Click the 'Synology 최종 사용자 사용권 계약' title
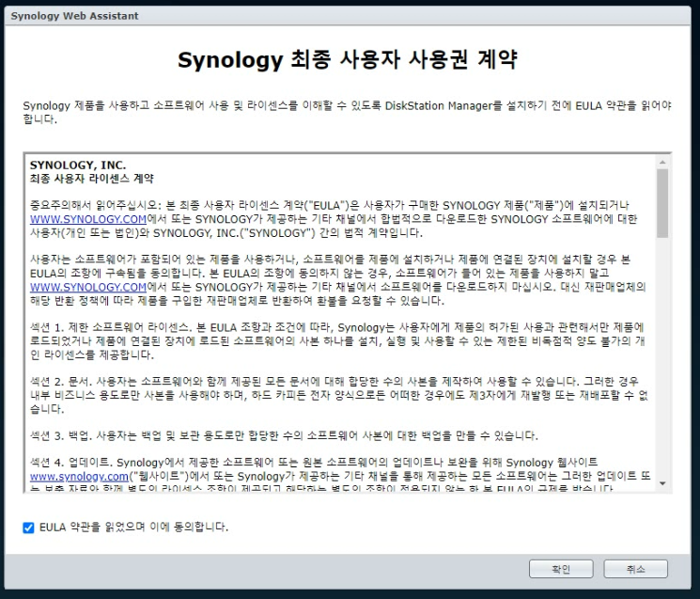Screen dimensions: 700x599 [348, 60]
